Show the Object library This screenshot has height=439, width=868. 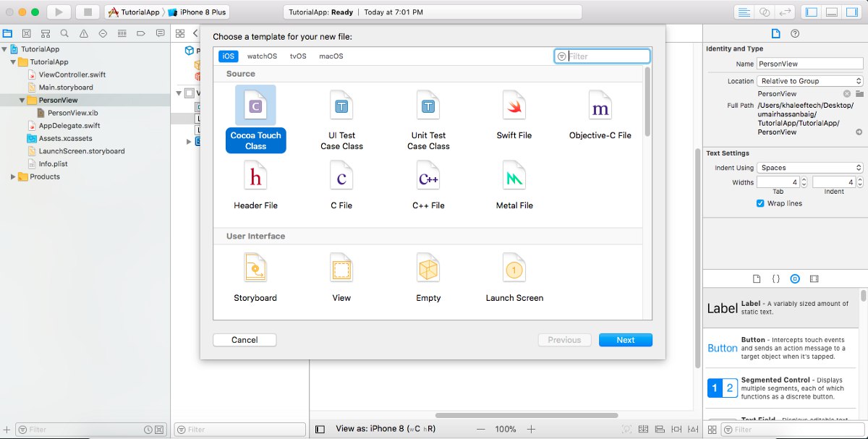[x=795, y=278]
